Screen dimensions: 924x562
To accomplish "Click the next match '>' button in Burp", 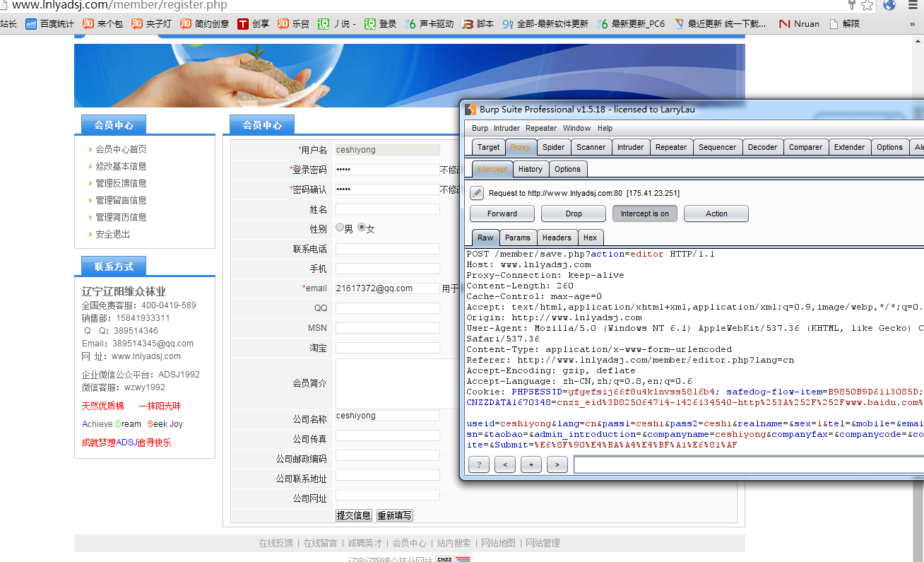I will click(557, 464).
